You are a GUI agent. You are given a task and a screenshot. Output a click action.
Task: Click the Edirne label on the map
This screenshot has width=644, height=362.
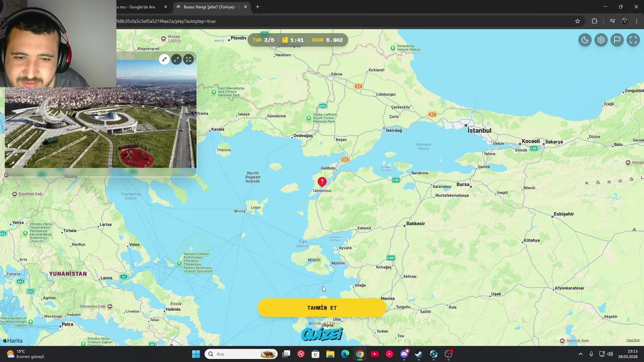pyautogui.click(x=337, y=74)
